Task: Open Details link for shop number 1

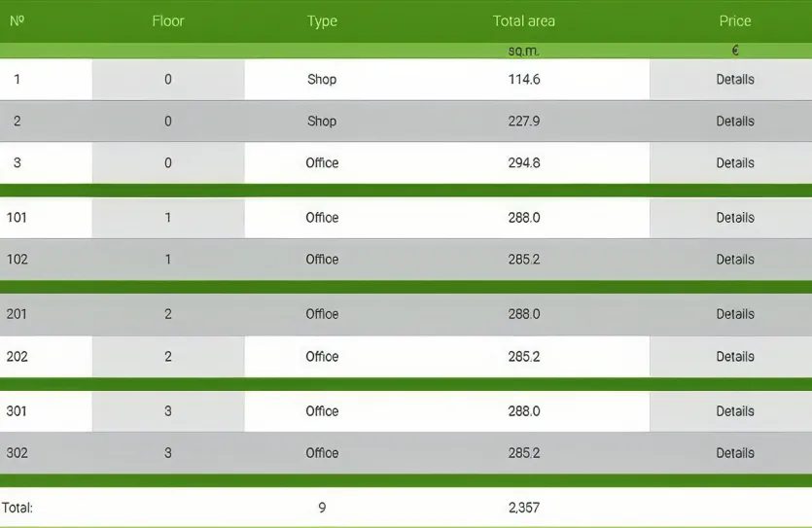Action: [x=734, y=80]
